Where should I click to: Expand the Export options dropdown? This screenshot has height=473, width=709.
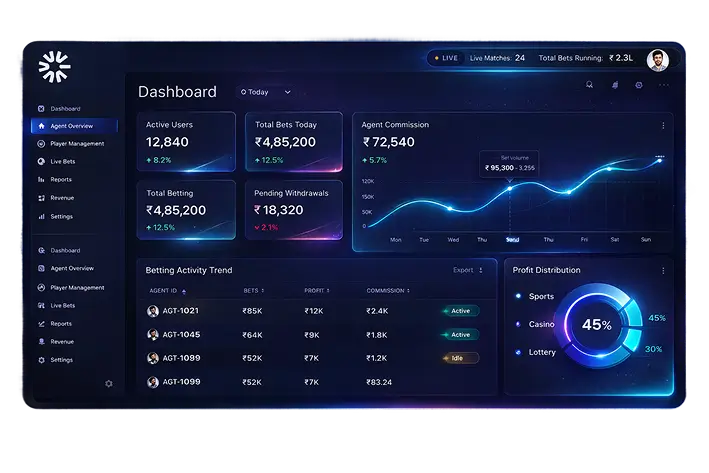[468, 270]
